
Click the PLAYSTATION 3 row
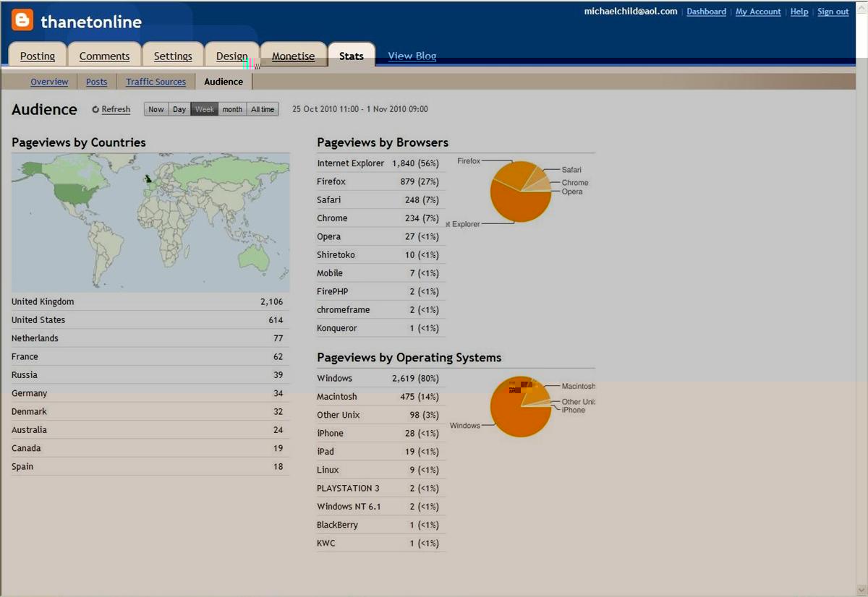click(381, 489)
